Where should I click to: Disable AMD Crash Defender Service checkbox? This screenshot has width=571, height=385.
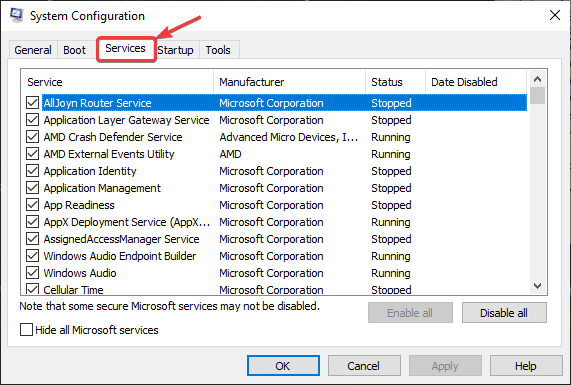(32, 137)
